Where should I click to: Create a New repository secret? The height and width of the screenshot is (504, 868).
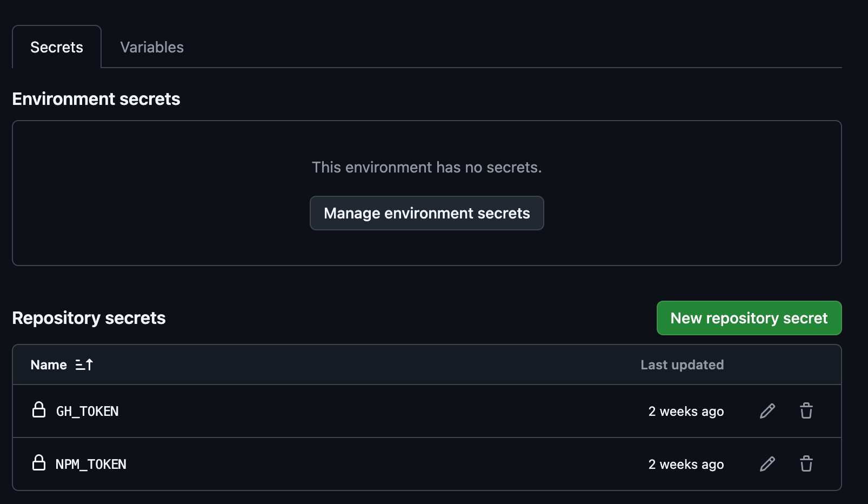point(749,318)
